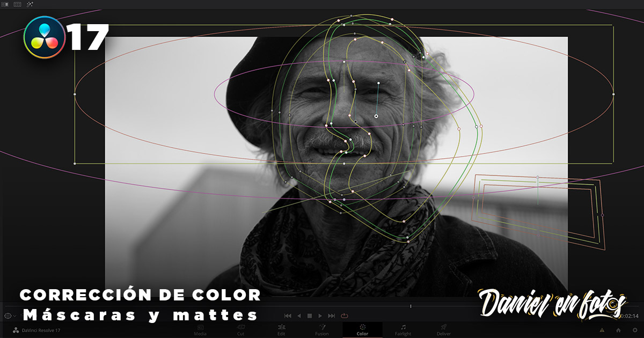The image size is (644, 338).
Task: Enable the Split Screen viewer mode
Action: [x=17, y=4]
